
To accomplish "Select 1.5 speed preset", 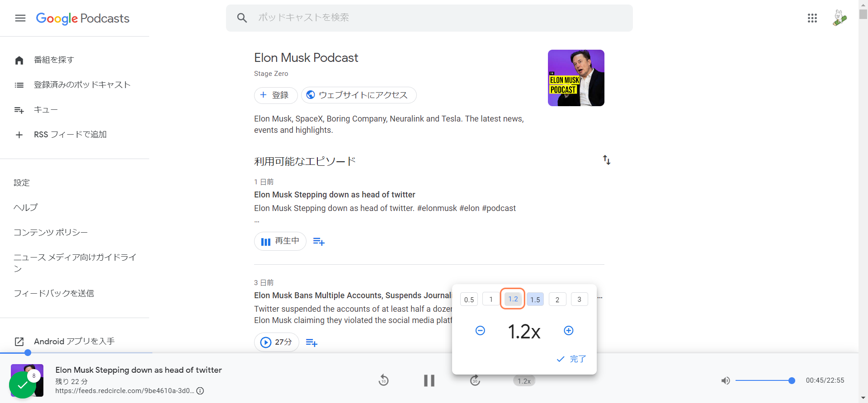I will pos(535,300).
